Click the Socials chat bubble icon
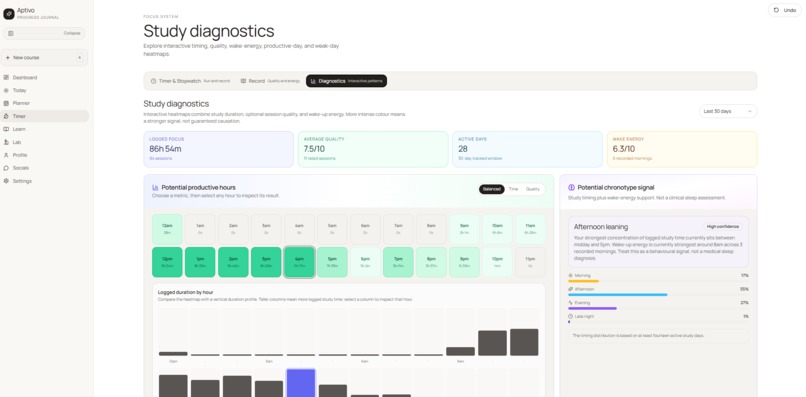Viewport: 806px width, 397px height. coord(6,168)
